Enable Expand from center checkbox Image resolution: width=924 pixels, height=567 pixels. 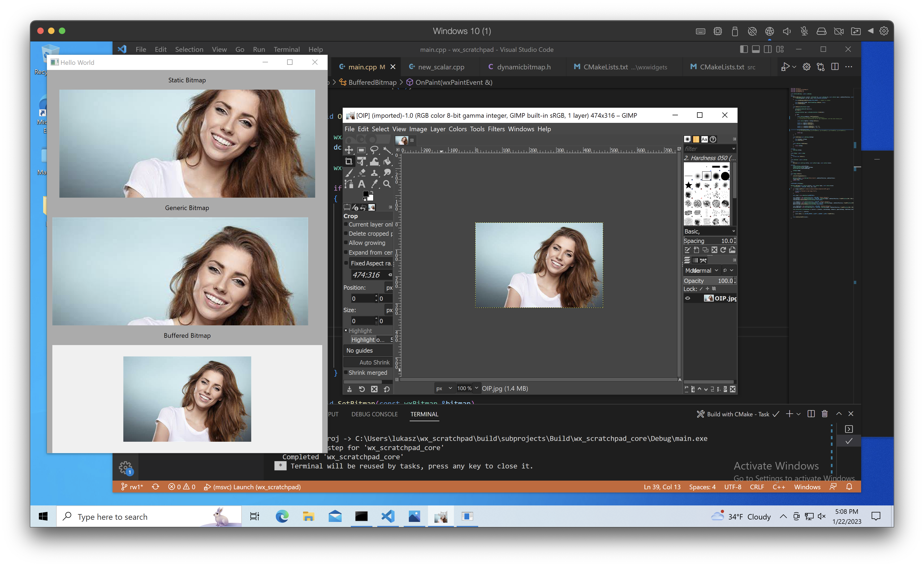click(x=346, y=252)
